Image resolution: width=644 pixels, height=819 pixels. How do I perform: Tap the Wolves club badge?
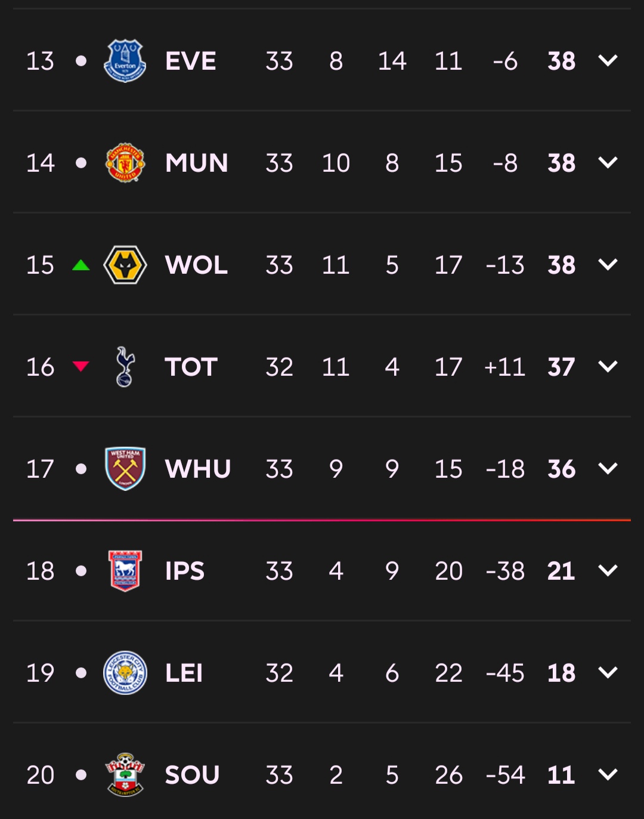[125, 265]
